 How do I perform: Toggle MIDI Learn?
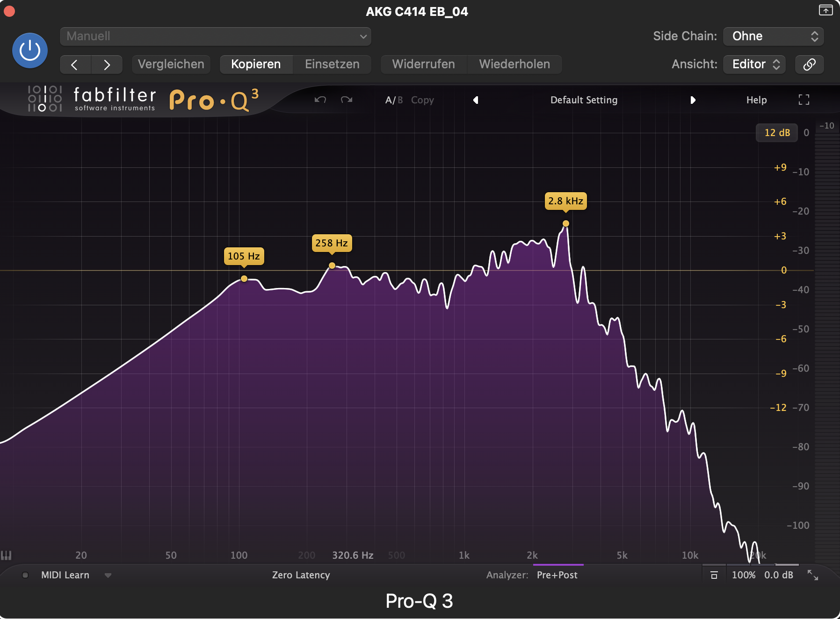pyautogui.click(x=65, y=575)
